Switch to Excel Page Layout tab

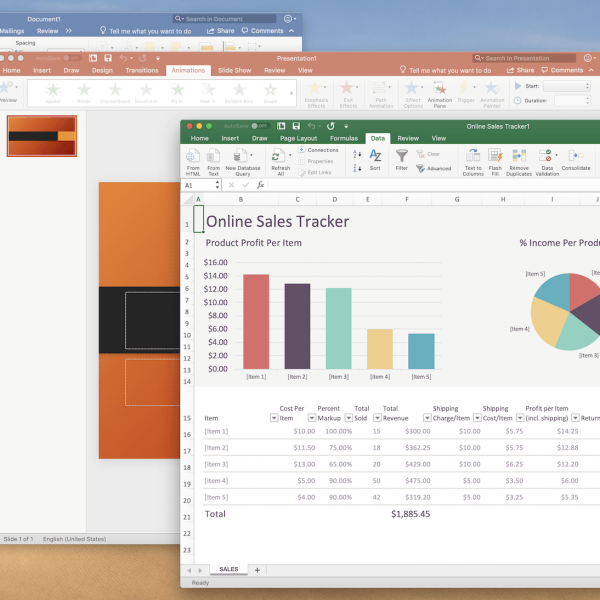(298, 138)
